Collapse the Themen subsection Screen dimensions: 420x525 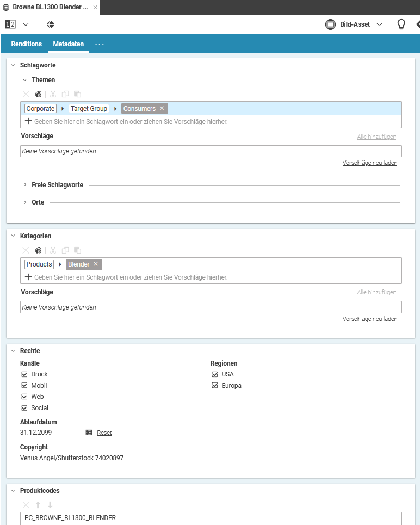25,80
